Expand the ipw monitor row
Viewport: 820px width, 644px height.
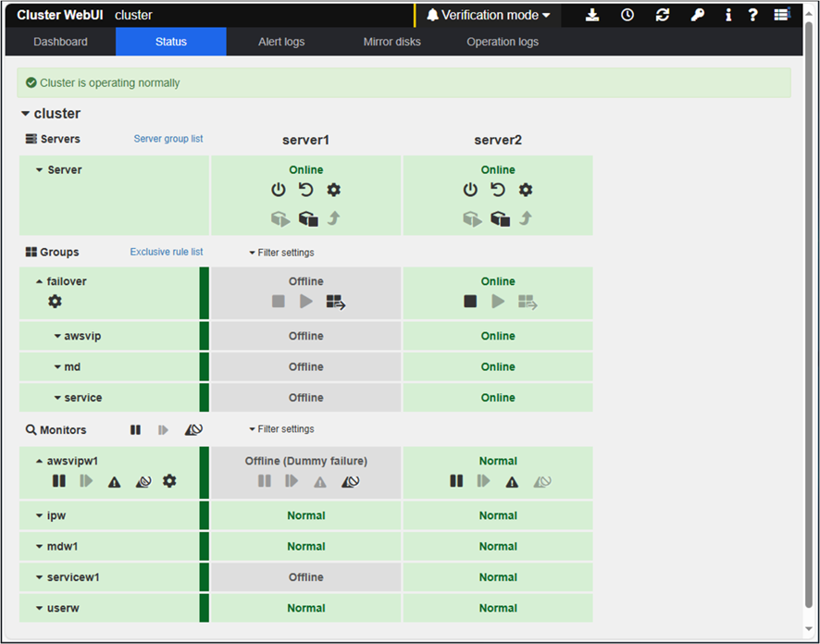39,516
